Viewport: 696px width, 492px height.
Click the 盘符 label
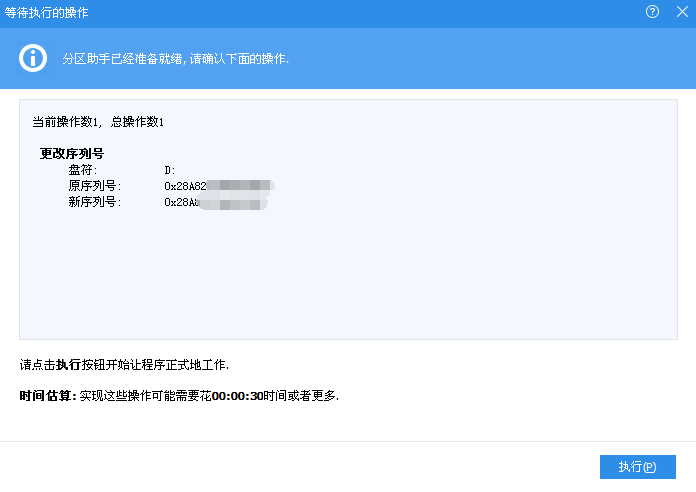(x=83, y=170)
